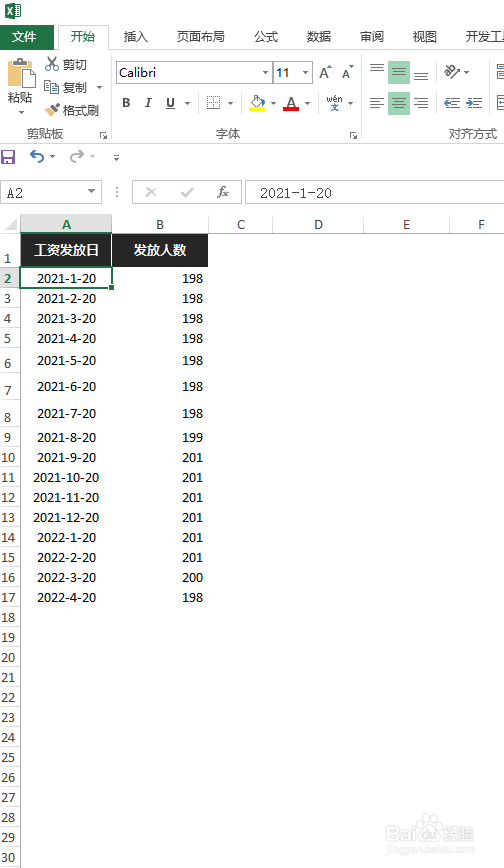This screenshot has height=868, width=504.
Task: Open the Copy options dropdown arrow
Action: click(100, 87)
